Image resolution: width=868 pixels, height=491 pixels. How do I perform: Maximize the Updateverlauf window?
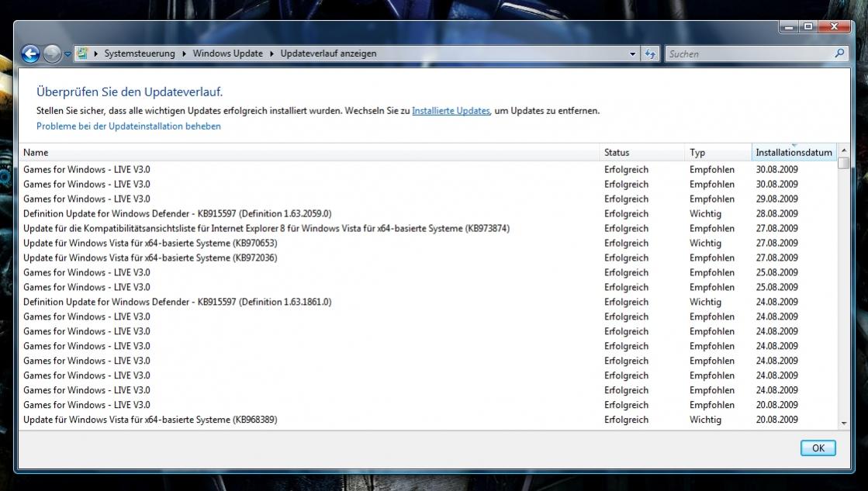pyautogui.click(x=807, y=26)
